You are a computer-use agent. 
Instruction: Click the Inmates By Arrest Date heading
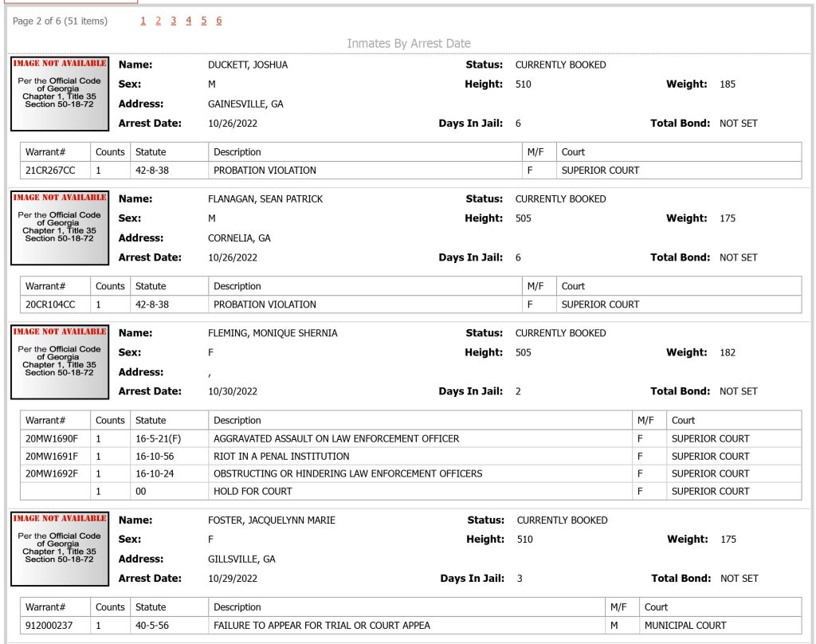coord(409,44)
